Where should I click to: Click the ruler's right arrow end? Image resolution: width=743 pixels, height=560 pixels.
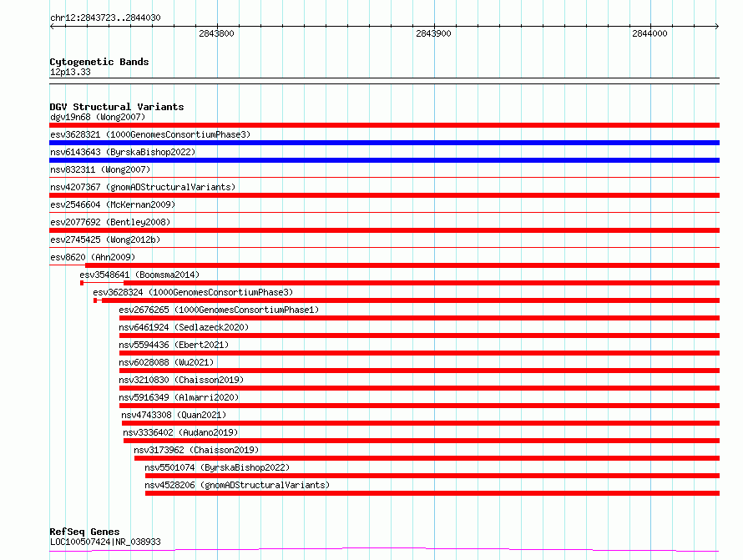pyautogui.click(x=716, y=27)
